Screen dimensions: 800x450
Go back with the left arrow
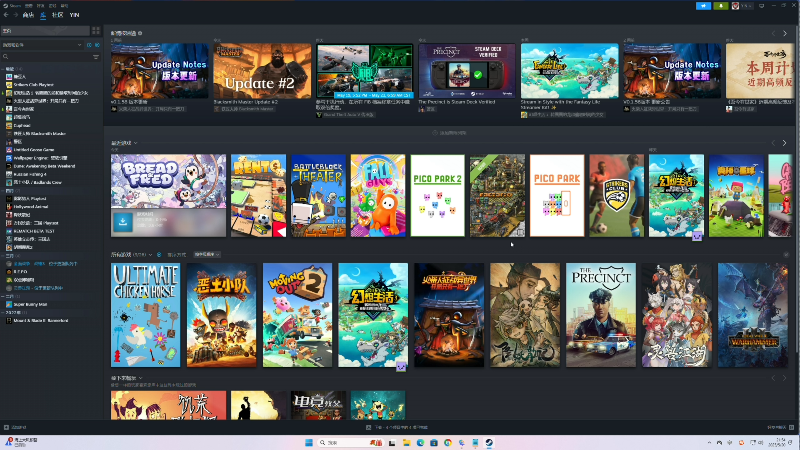6,15
